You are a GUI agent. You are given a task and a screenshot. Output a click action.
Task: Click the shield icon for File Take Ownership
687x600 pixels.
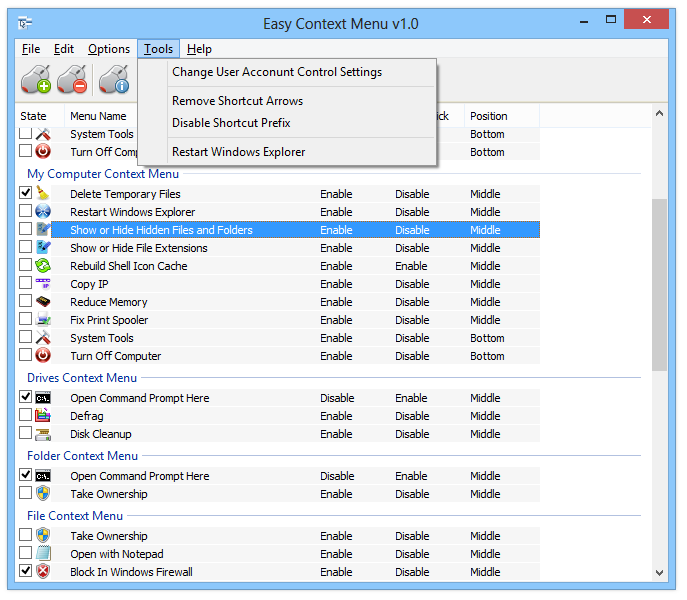43,535
